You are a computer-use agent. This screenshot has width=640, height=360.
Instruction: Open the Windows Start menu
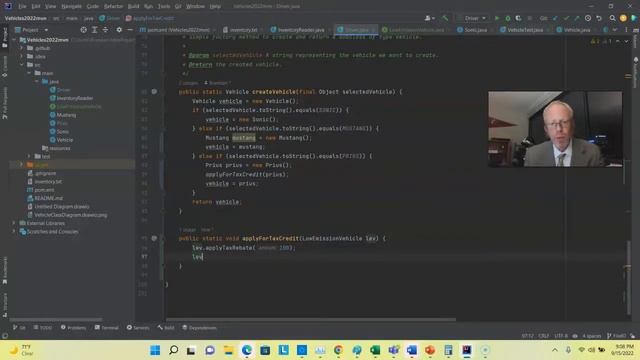tap(155, 350)
